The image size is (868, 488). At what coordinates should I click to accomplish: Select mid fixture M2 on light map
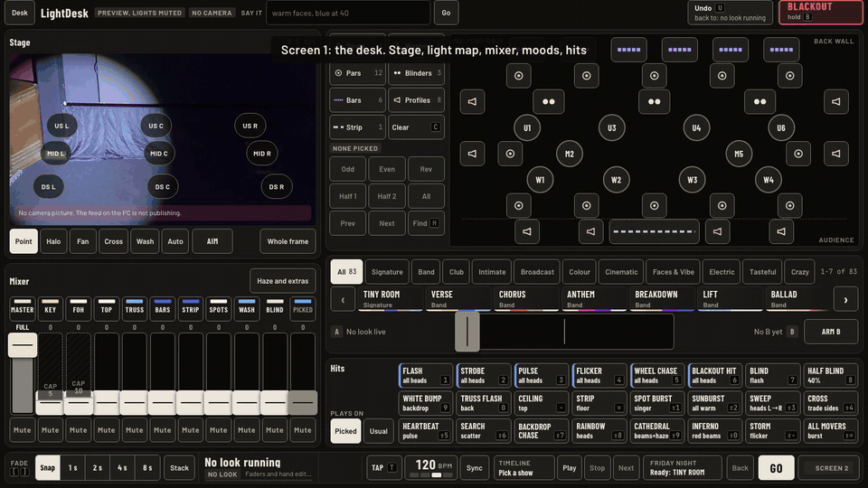point(570,154)
